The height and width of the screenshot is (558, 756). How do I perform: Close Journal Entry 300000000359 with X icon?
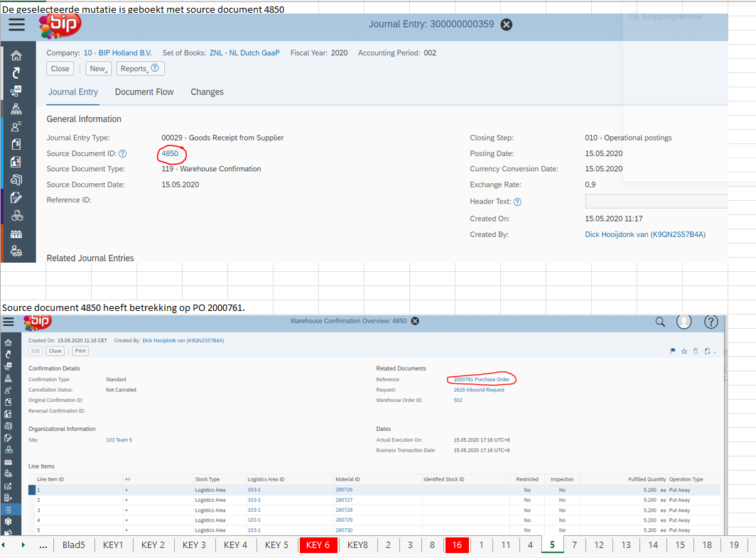pos(506,25)
